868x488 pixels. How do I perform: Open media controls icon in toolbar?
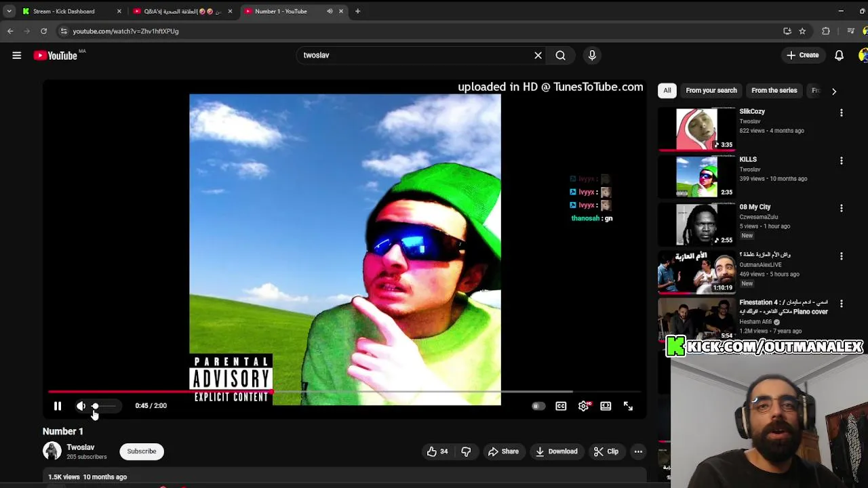[850, 31]
